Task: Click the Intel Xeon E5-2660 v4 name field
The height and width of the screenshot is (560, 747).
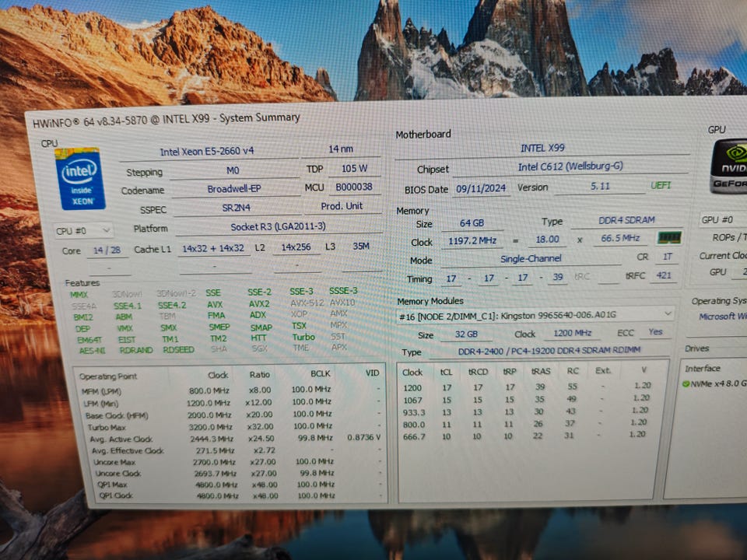Action: [x=207, y=152]
